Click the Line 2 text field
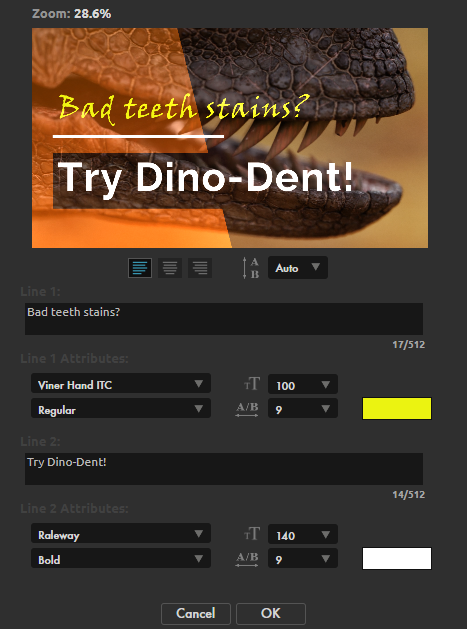The image size is (467, 629). 224,469
